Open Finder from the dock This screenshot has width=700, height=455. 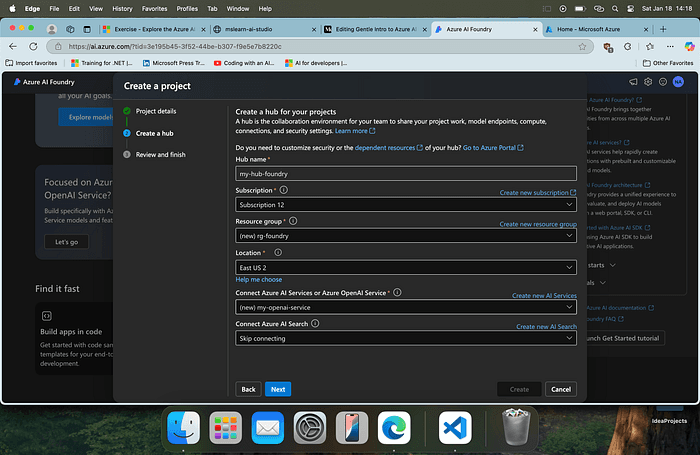coord(183,427)
